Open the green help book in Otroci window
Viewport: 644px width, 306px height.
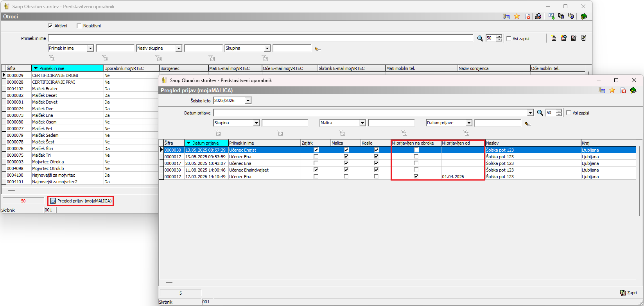coord(584,16)
